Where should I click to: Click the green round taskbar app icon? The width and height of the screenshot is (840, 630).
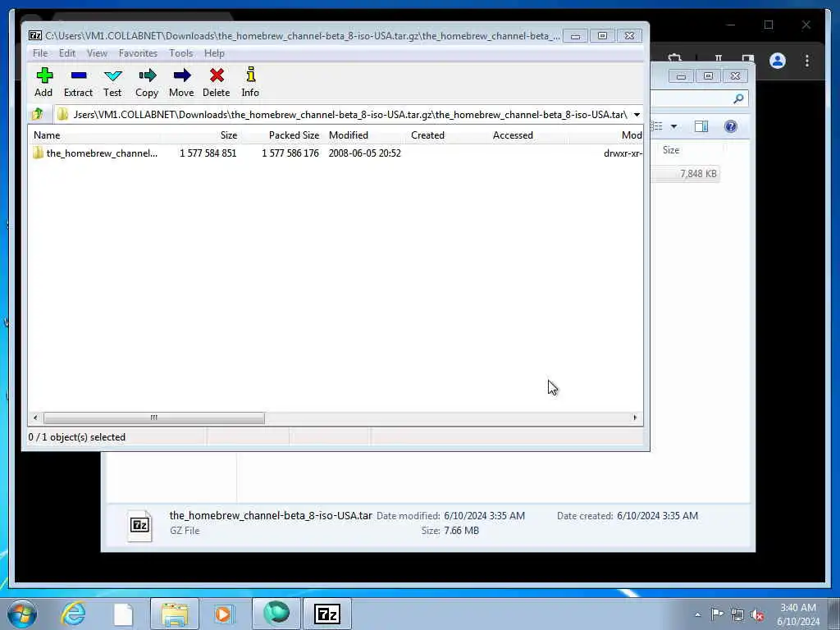click(276, 613)
